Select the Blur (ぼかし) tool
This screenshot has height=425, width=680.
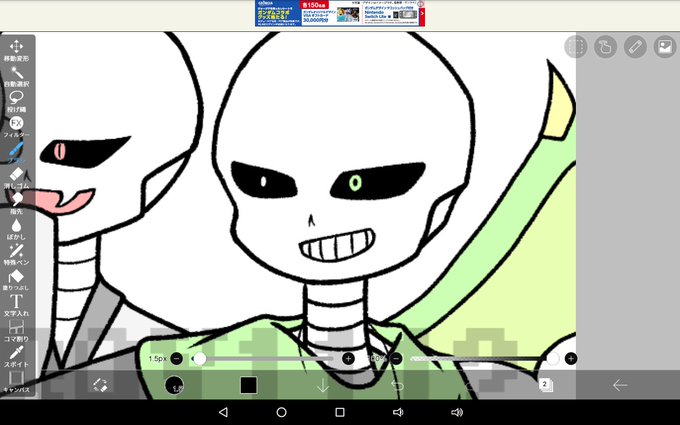[16, 229]
